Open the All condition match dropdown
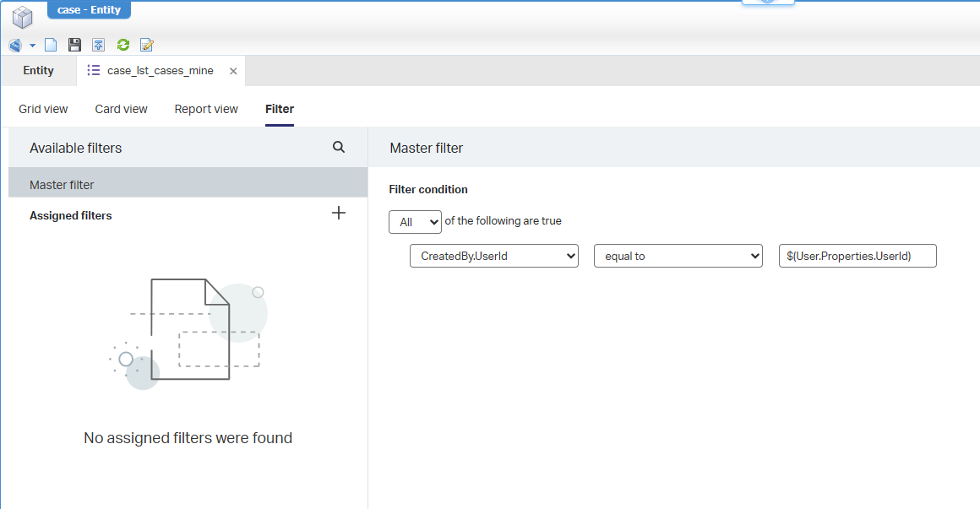 pyautogui.click(x=415, y=222)
